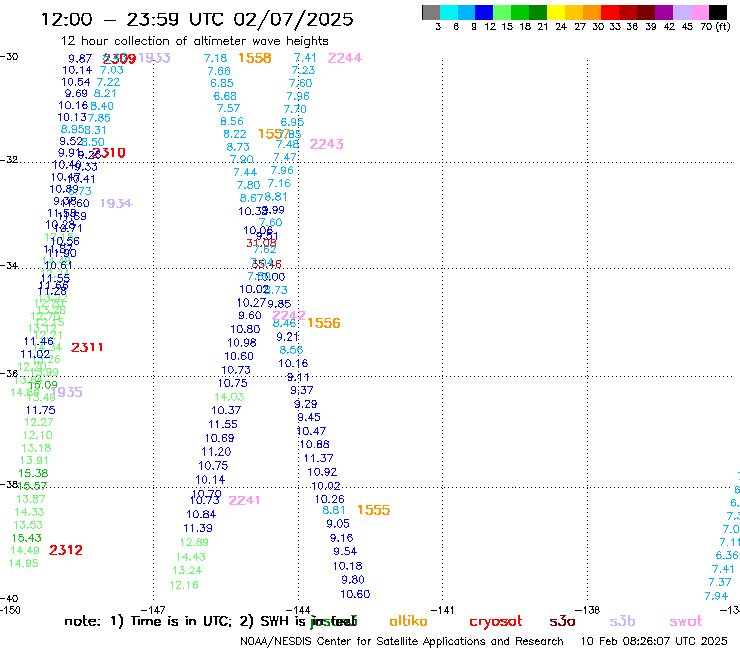Click the bright red legend swatch

610,12
